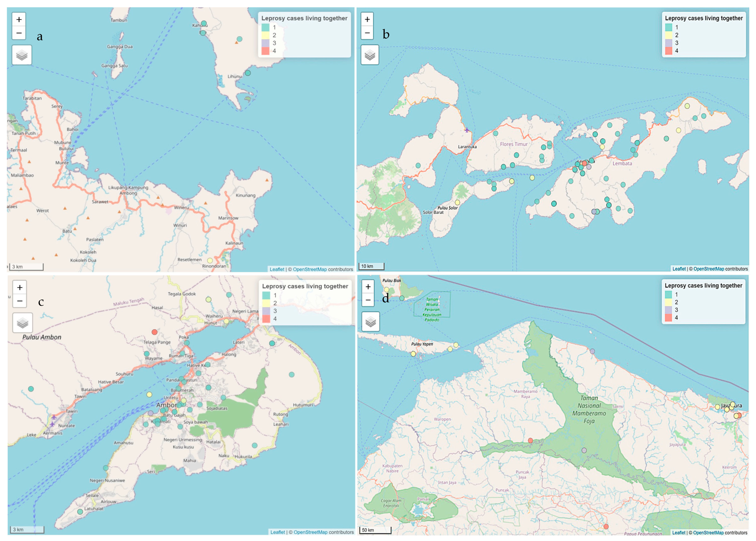Zoom out on map a
The image size is (756, 541).
coord(19,33)
